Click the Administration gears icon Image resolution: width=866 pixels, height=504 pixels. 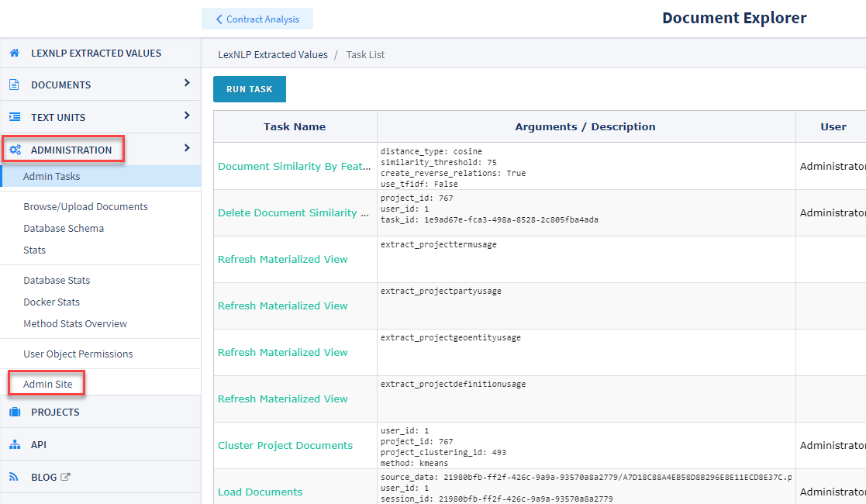[x=16, y=150]
